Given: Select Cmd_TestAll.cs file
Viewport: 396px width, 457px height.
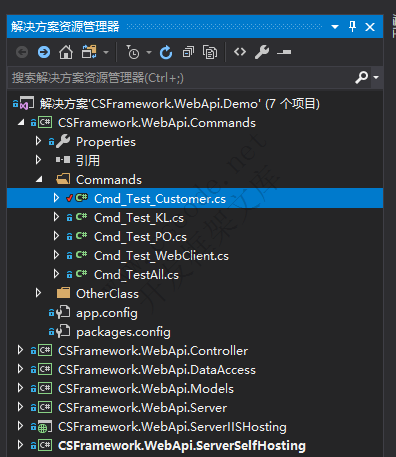Looking at the screenshot, I should pyautogui.click(x=136, y=275).
